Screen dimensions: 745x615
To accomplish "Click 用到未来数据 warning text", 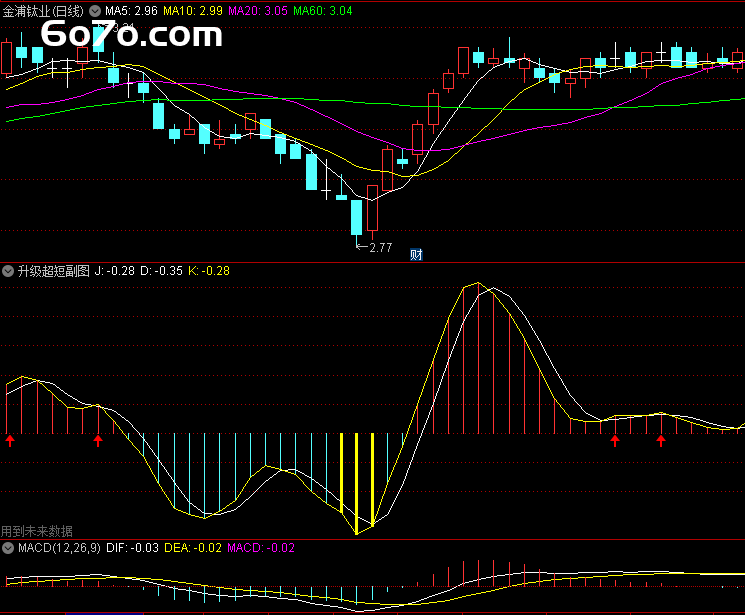I will (x=37, y=531).
